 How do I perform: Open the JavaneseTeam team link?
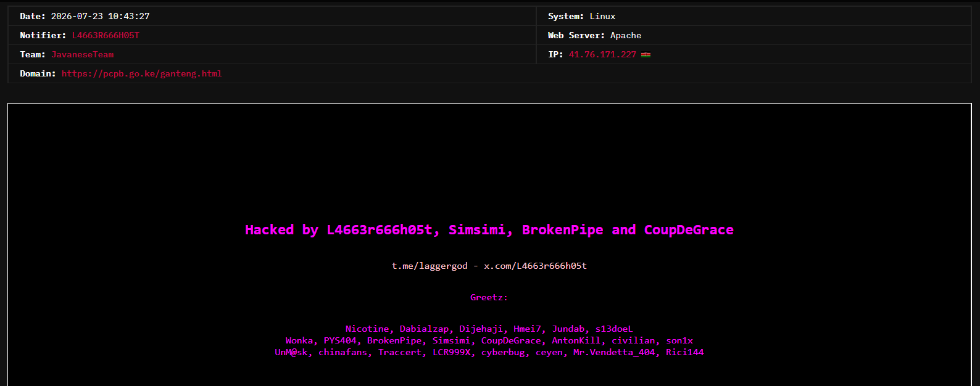[x=83, y=55]
